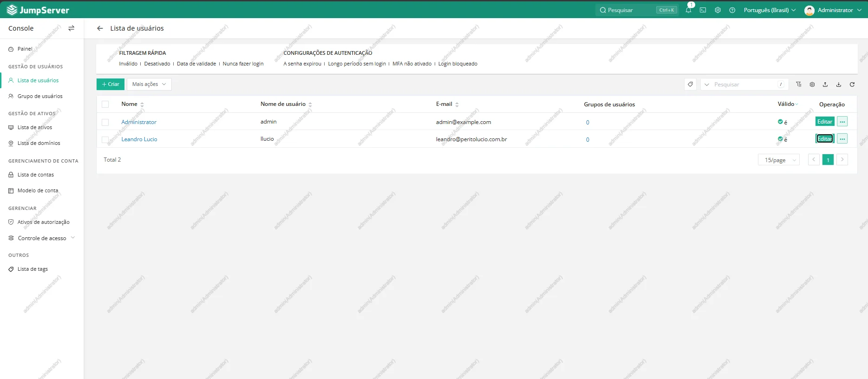Viewport: 868px width, 379px height.
Task: Click the Administrator avatar picture
Action: point(809,10)
